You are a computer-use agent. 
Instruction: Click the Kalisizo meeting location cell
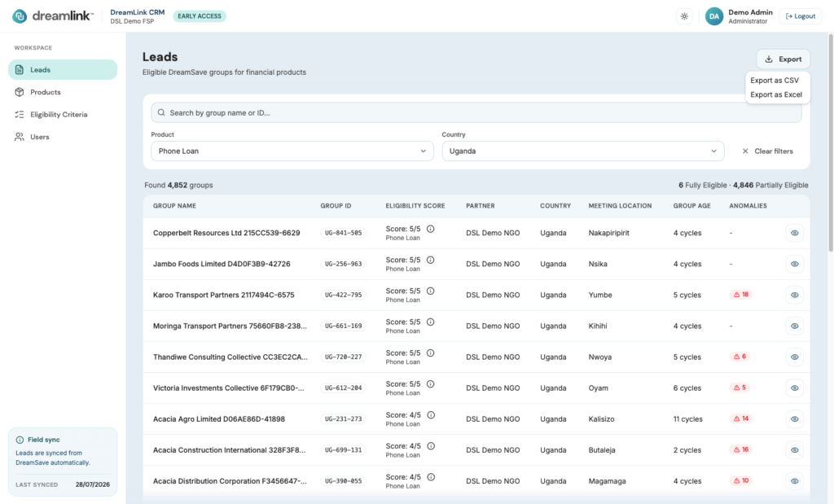(x=601, y=419)
